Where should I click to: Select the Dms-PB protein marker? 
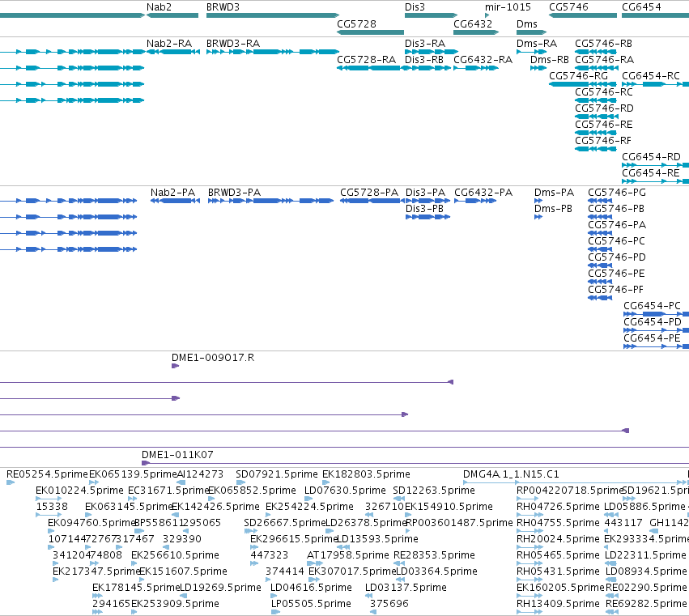click(538, 217)
